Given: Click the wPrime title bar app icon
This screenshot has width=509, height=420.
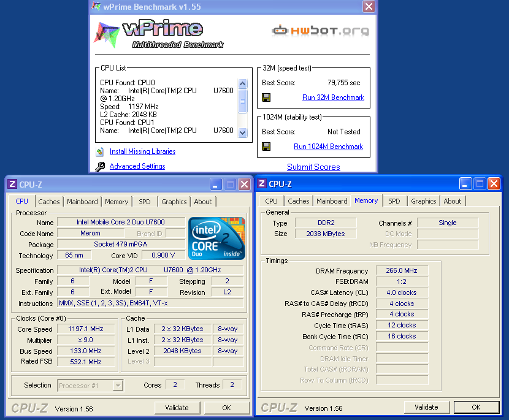Looking at the screenshot, I should click(96, 6).
